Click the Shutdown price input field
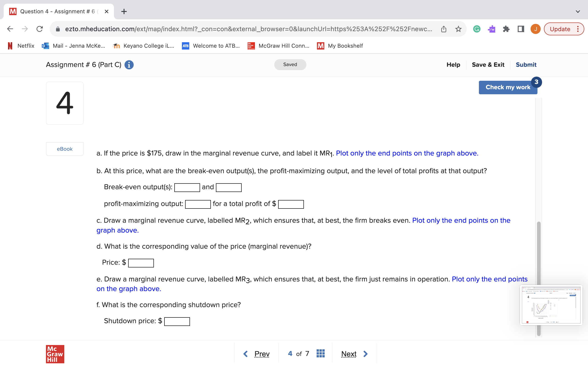This screenshot has width=588, height=367. point(177,321)
